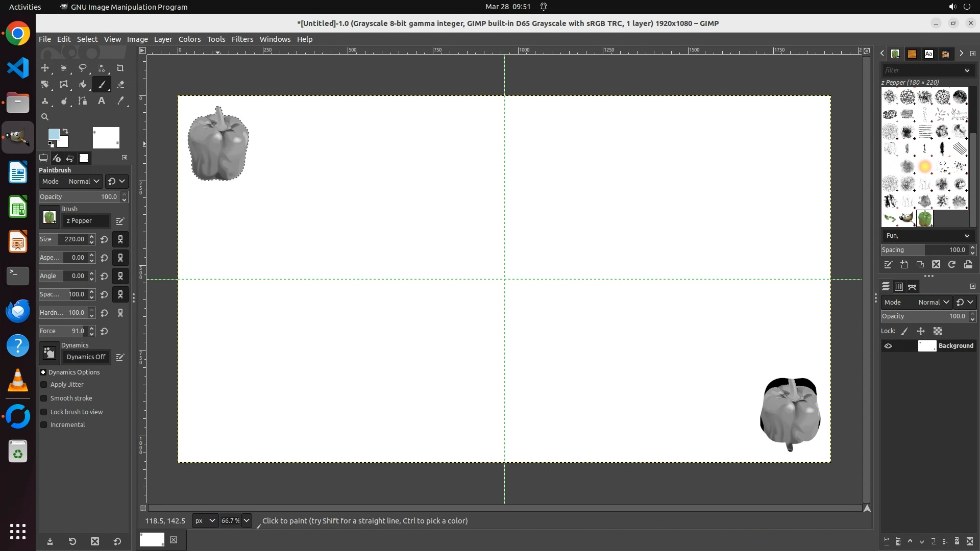Open the Filters menu

click(242, 39)
